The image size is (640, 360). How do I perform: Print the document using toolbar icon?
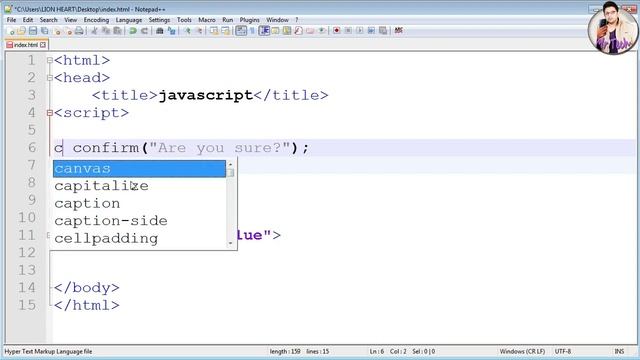[79, 31]
